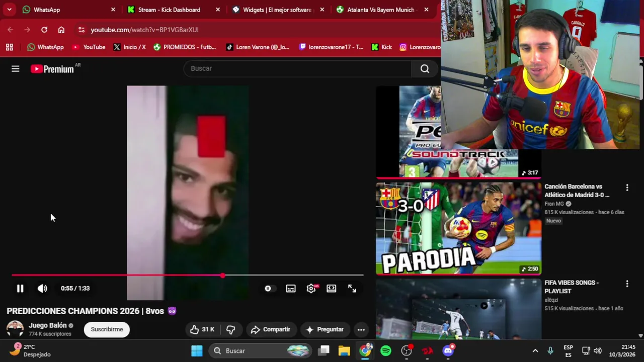Enter fullscreen video mode
Image resolution: width=644 pixels, height=362 pixels.
(x=352, y=289)
